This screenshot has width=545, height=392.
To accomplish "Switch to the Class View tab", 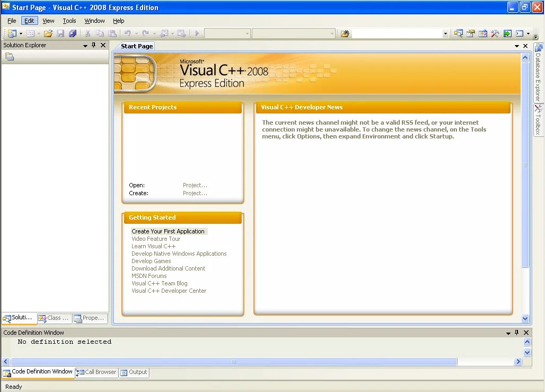I will 54,318.
